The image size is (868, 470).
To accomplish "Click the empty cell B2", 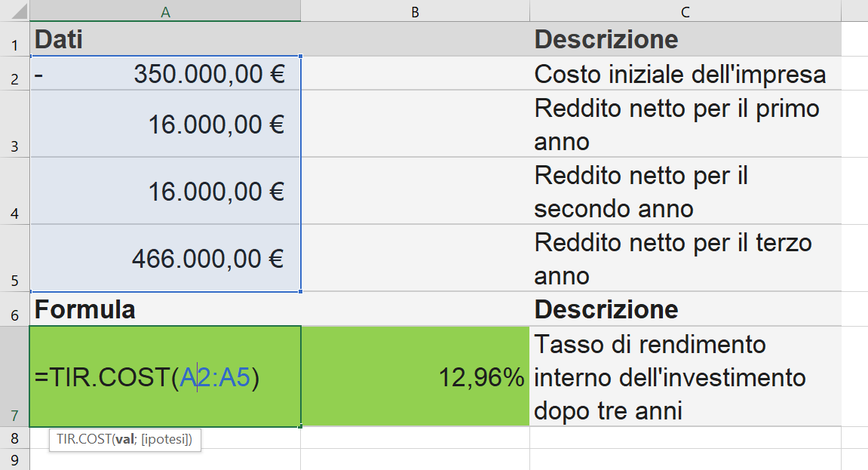I will (x=415, y=74).
